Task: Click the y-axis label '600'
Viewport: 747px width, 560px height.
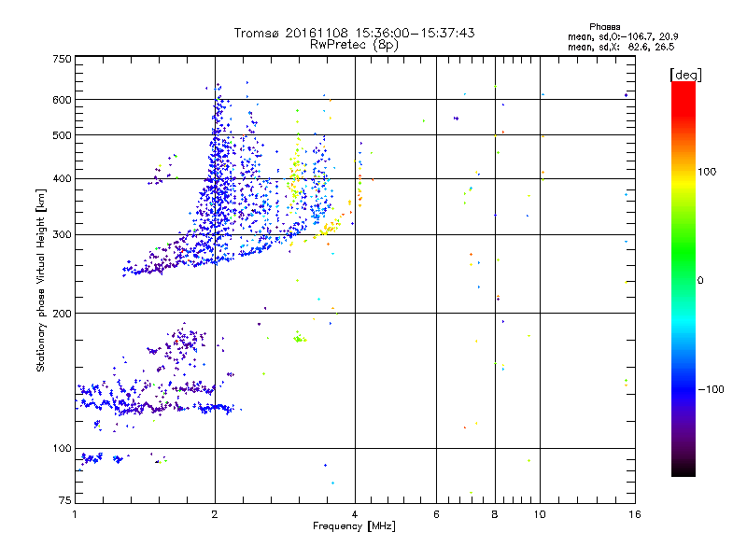Action: pos(63,100)
